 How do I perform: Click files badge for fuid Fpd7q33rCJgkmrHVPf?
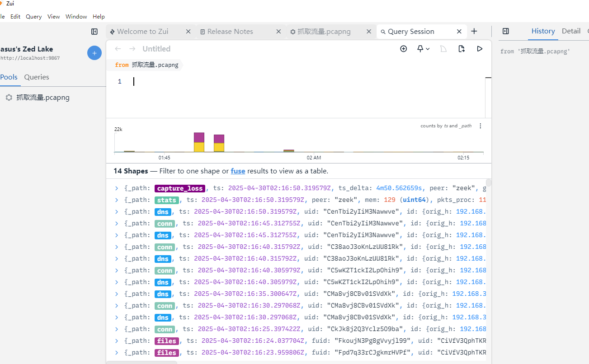167,353
